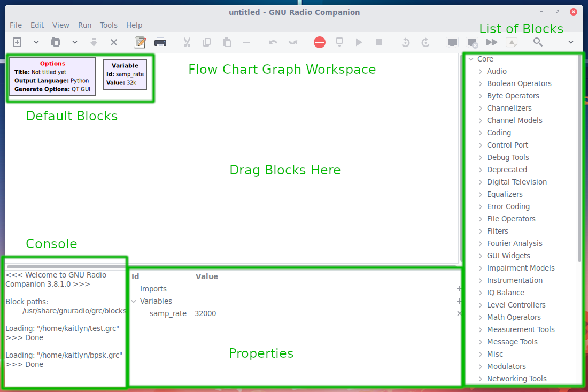The image size is (588, 392).
Task: Click the plus button beside Imports
Action: [459, 289]
